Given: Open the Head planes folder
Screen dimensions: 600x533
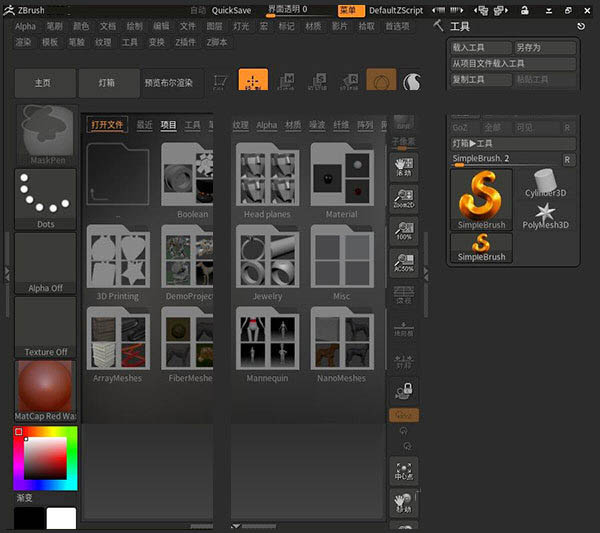Looking at the screenshot, I should click(268, 175).
